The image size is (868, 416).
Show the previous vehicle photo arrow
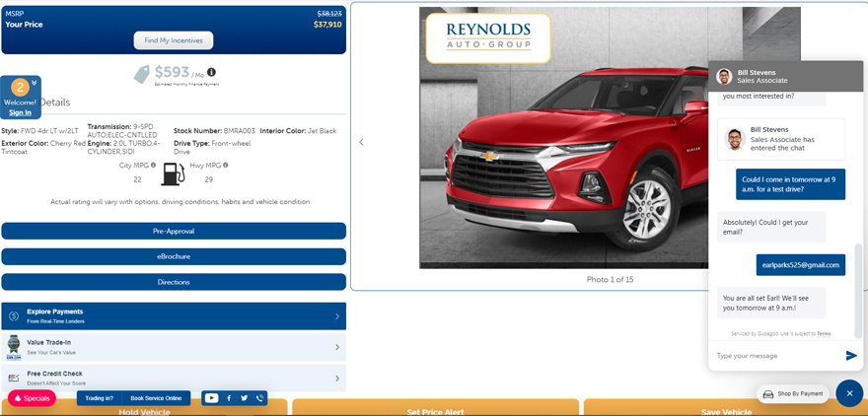[x=361, y=143]
